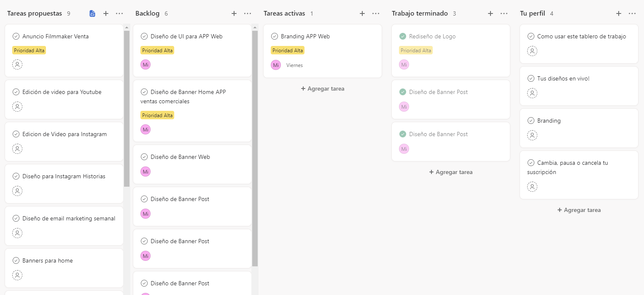The height and width of the screenshot is (295, 644).
Task: Open Tareas propuestas column options menu
Action: (119, 13)
